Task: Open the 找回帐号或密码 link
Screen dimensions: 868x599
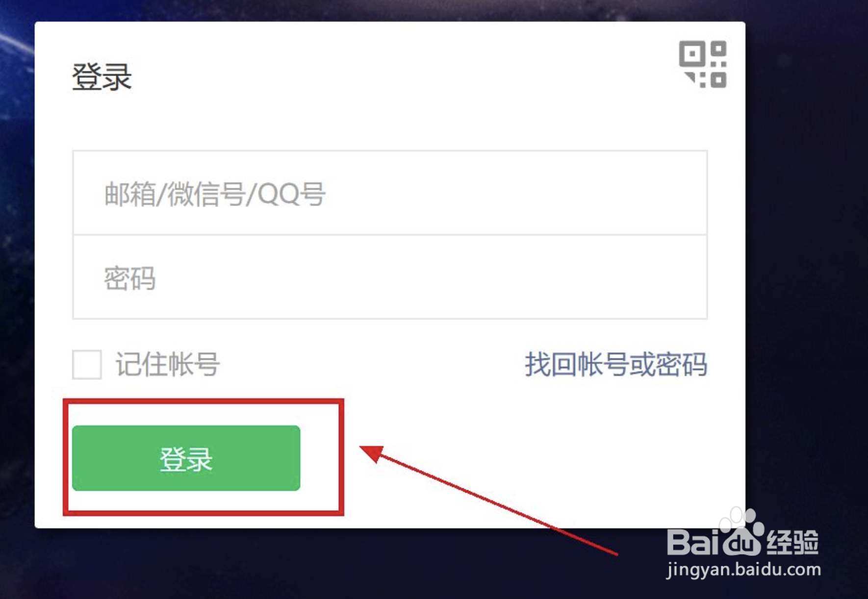Action: [x=616, y=365]
